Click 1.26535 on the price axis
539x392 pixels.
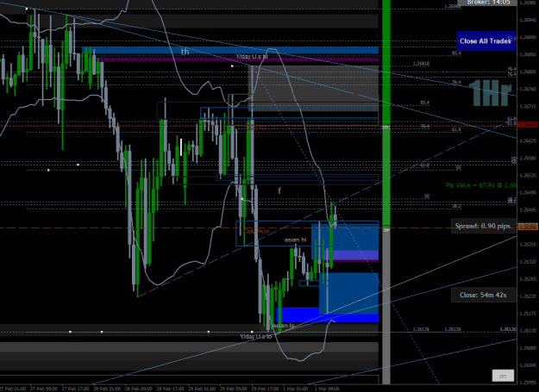pyautogui.click(x=528, y=176)
